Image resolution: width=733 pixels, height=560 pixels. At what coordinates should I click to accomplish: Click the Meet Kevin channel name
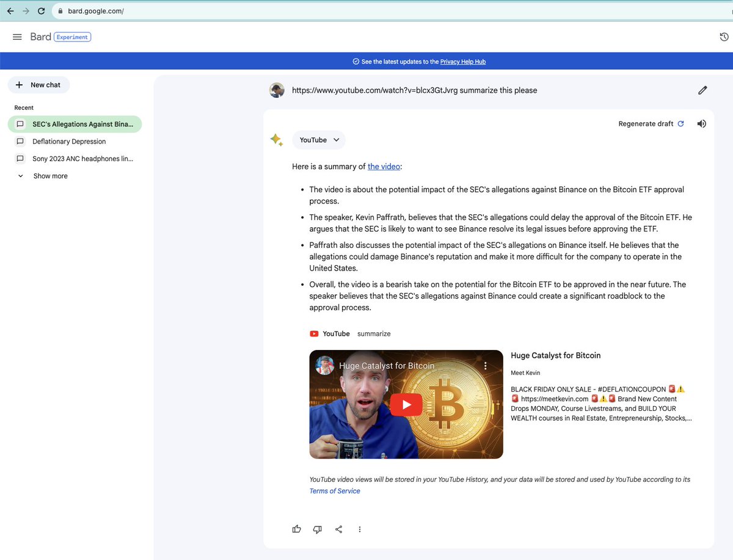525,373
